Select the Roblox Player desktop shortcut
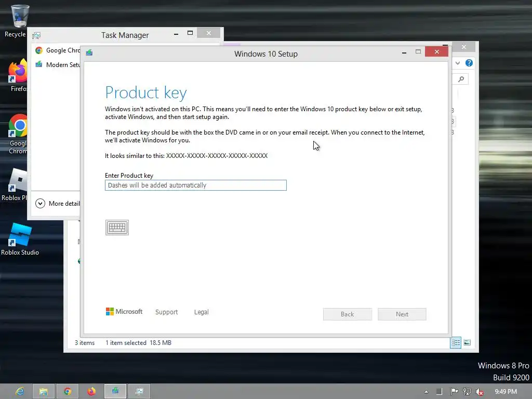Image resolution: width=532 pixels, height=399 pixels. tap(15, 185)
